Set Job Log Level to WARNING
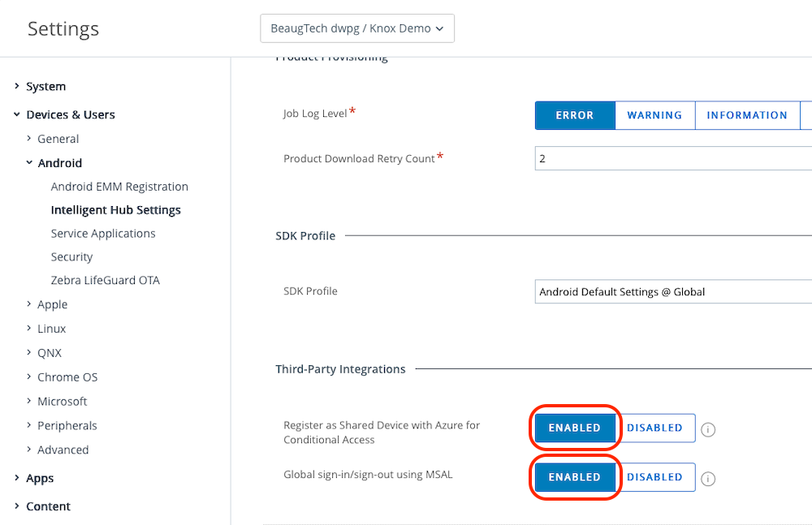Viewport: 812px width, 525px height. [x=654, y=115]
